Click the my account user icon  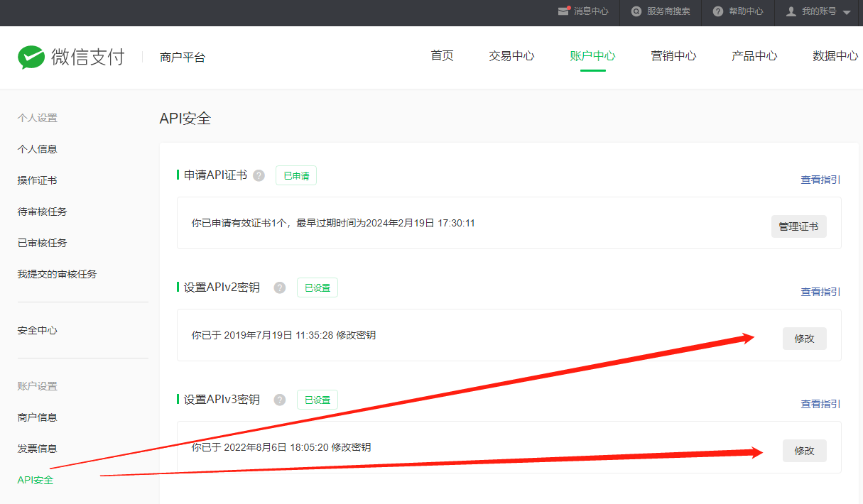pos(791,11)
